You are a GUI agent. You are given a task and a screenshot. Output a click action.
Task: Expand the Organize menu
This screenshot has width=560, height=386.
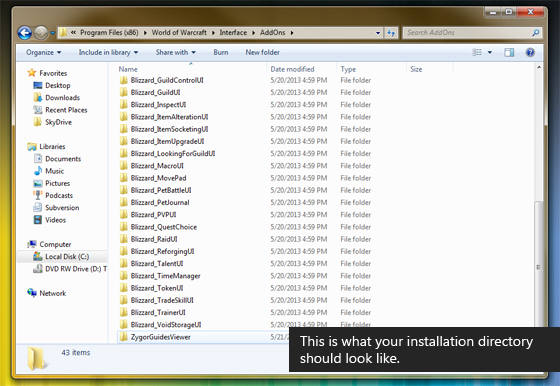coord(43,52)
